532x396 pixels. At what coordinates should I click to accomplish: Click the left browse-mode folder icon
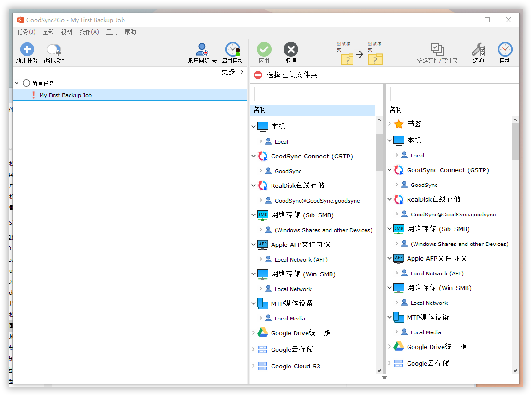pos(347,59)
